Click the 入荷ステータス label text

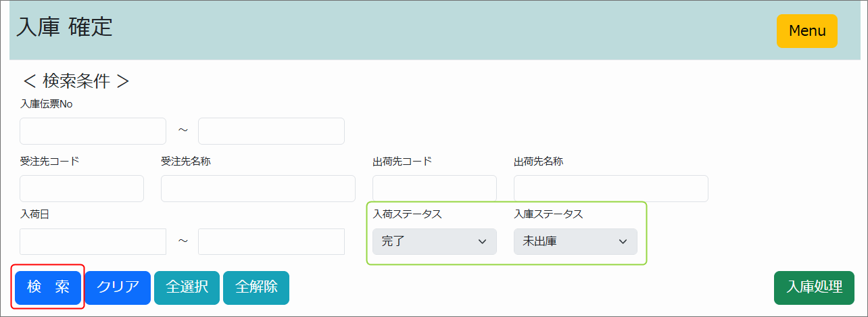point(407,214)
